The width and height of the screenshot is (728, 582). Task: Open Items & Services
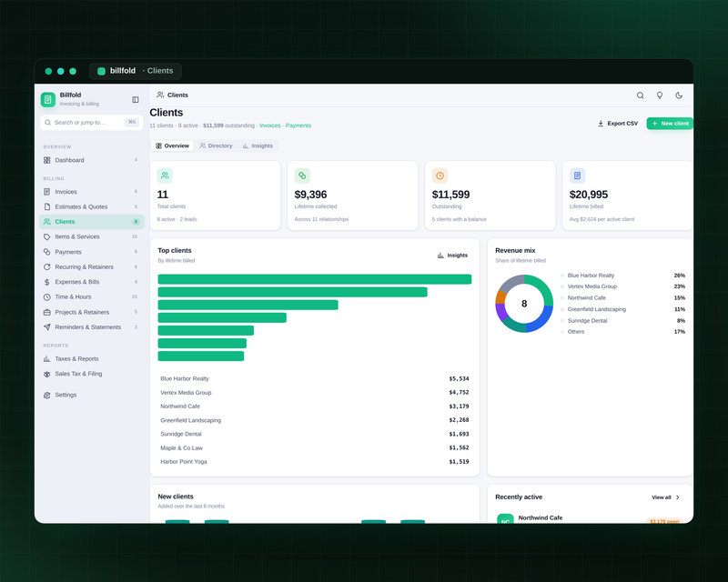click(92, 236)
